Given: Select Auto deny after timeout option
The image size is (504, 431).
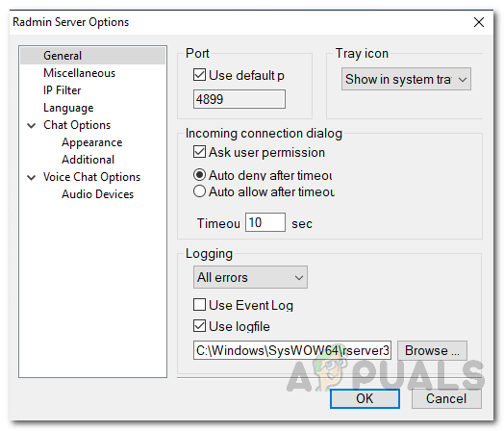Looking at the screenshot, I should [199, 175].
